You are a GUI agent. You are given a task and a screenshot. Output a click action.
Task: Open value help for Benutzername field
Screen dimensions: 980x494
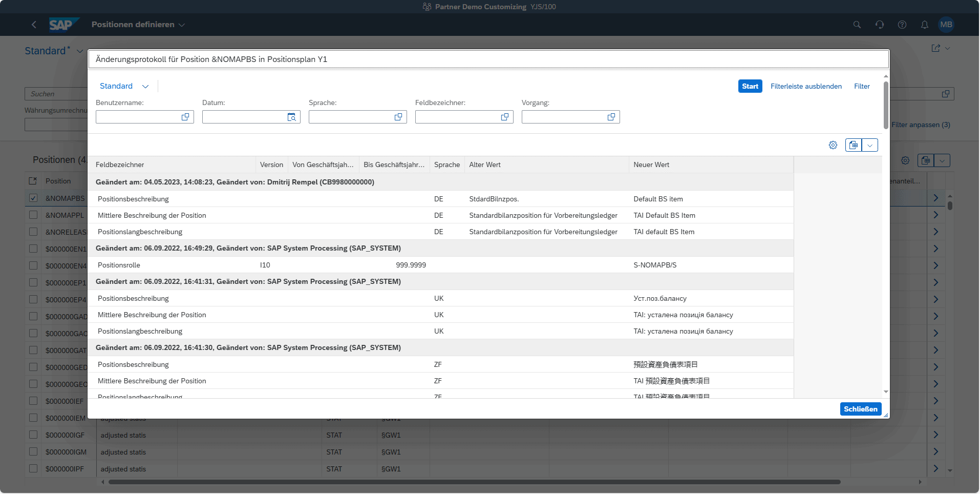(x=185, y=117)
